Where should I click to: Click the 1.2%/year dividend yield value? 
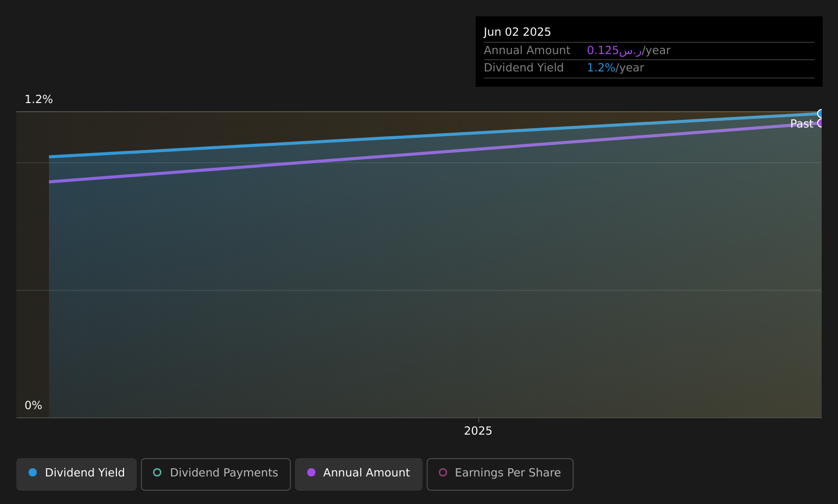(615, 68)
